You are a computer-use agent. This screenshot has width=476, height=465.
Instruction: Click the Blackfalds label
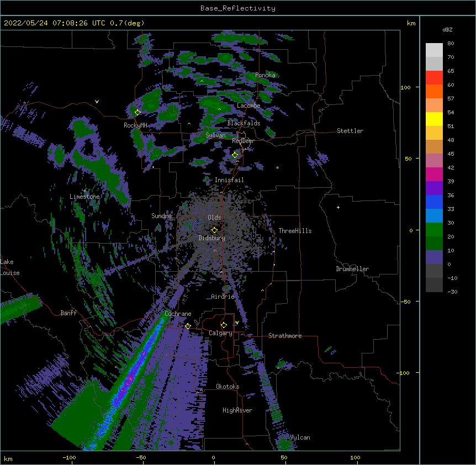point(244,123)
